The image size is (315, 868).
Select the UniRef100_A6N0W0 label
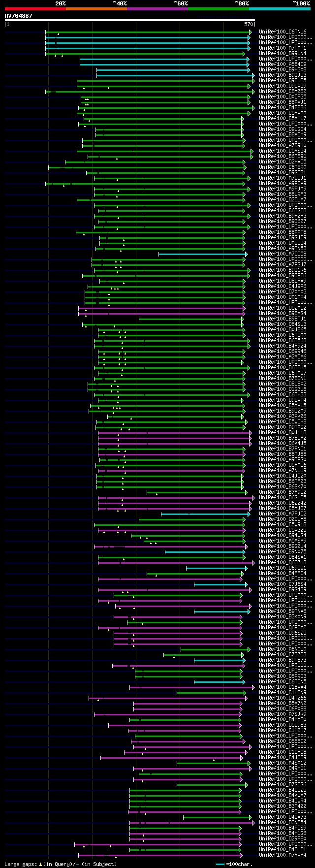283,649
